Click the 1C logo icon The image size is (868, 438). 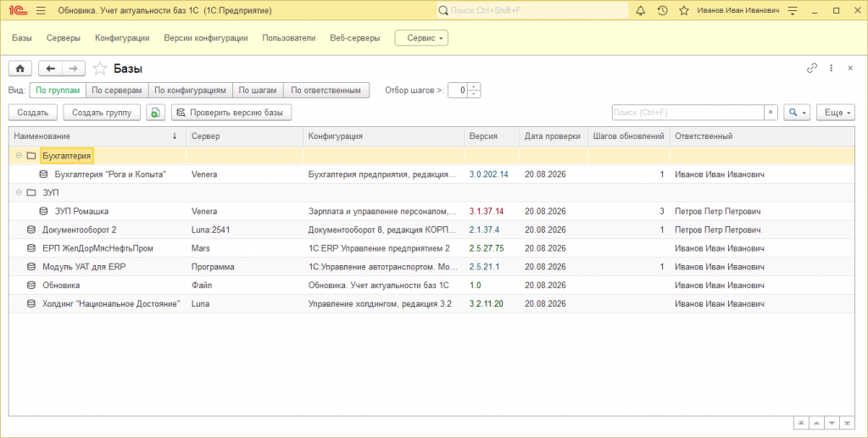(x=18, y=10)
